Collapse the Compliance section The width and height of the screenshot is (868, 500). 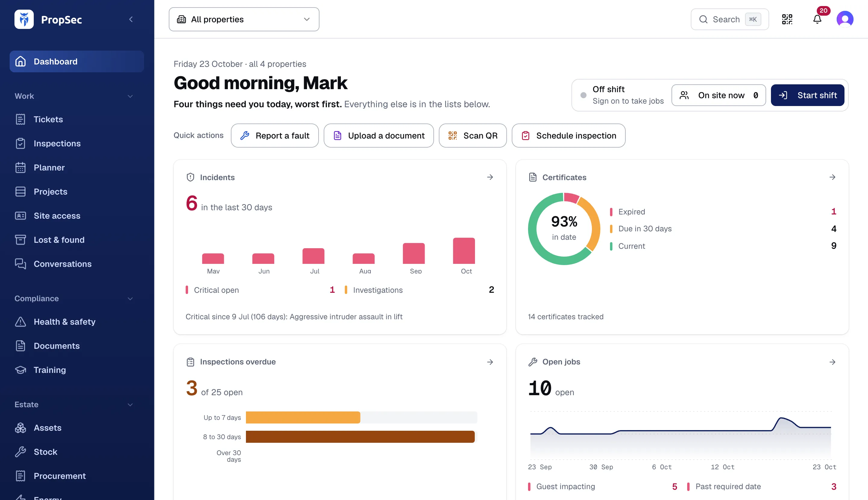130,299
